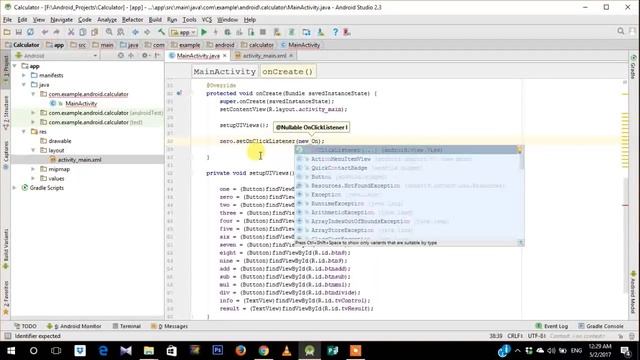Click the Open folder toolbar icon
This screenshot has width=640, height=360.
(7, 32)
